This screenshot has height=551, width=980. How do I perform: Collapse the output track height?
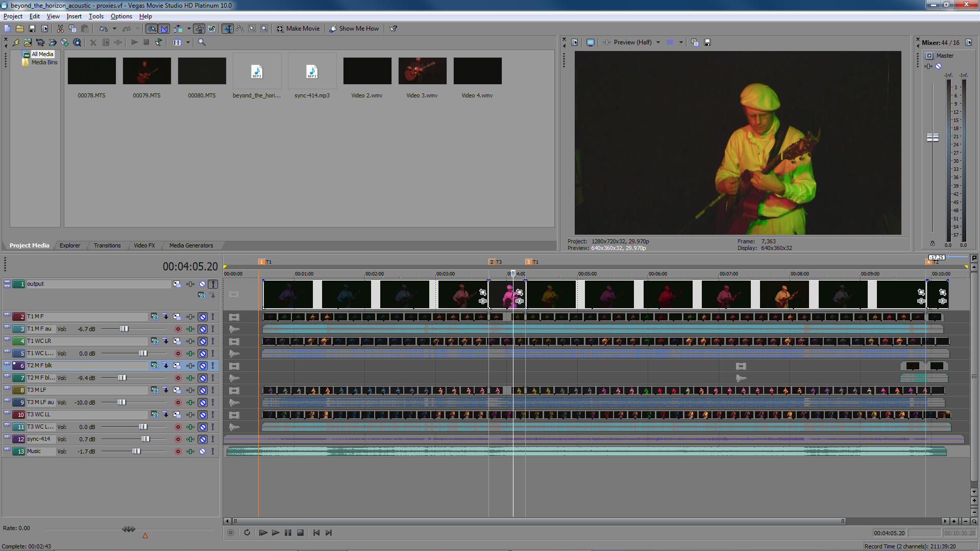(7, 282)
